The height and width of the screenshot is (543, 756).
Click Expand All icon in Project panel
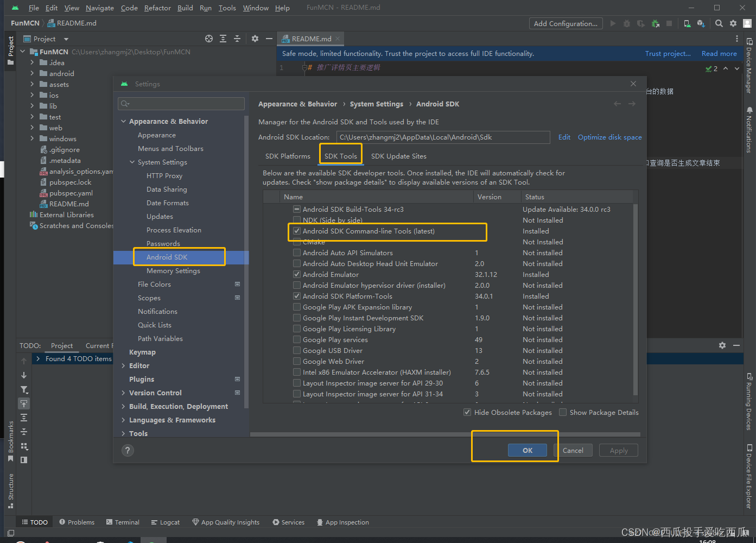click(x=223, y=39)
